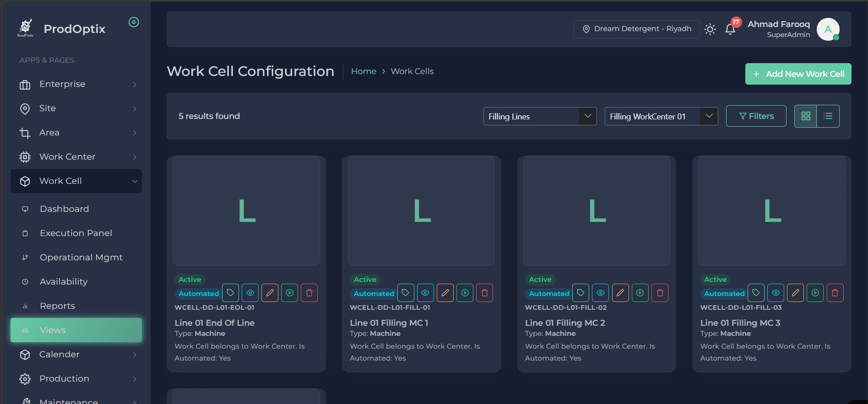Open Line 01 Filling MC 3 thumbnail
Screen dimensions: 868x404
(772, 211)
